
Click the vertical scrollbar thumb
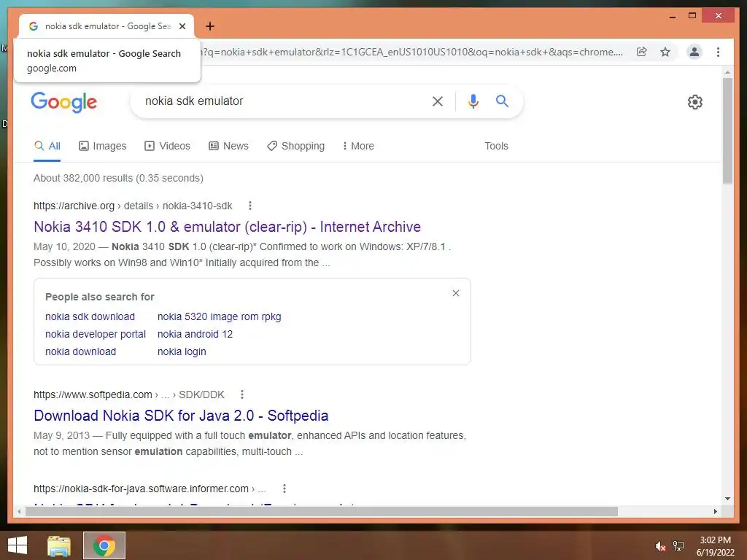tap(727, 131)
